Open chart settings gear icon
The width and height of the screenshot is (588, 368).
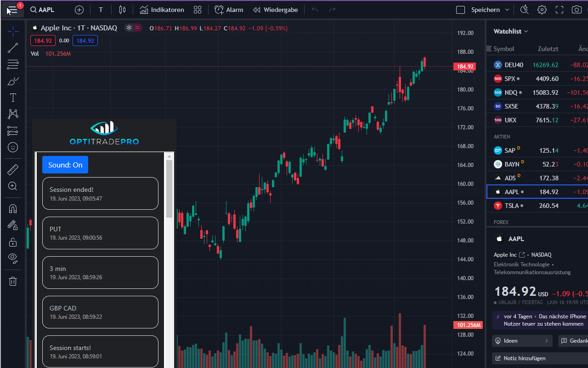[542, 10]
